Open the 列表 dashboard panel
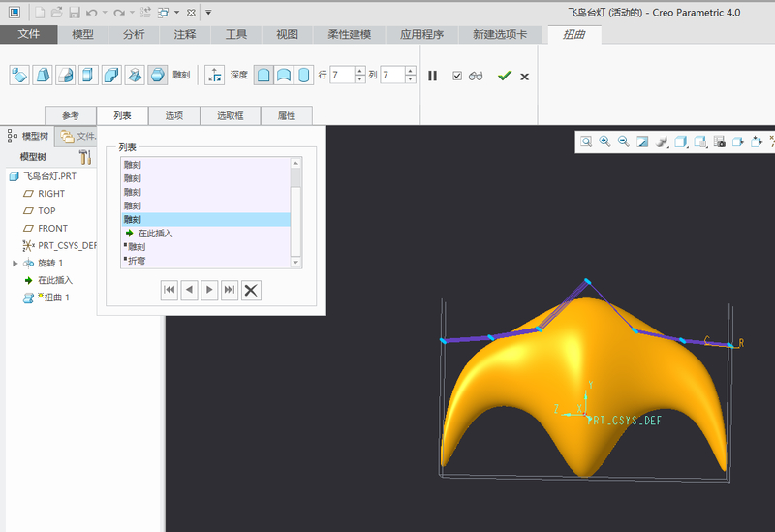Screen dimensions: 775x532 pyautogui.click(x=122, y=115)
